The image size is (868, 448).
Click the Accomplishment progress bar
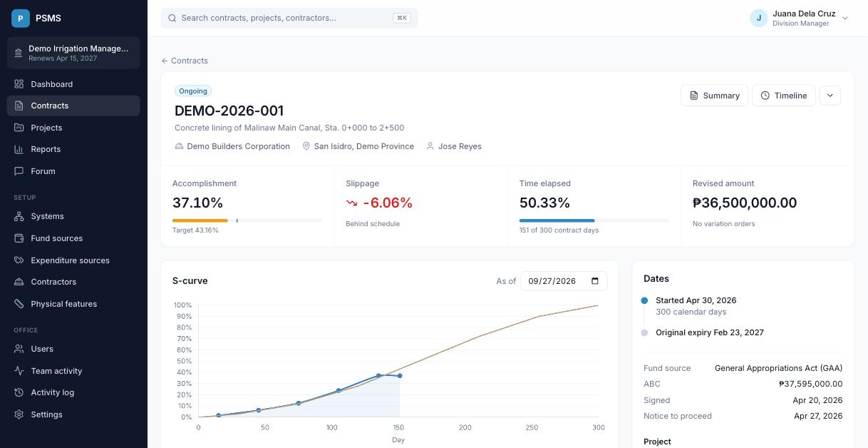[x=247, y=220]
